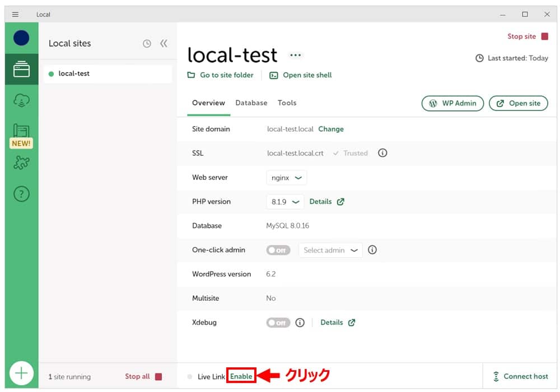Viewport: 560px width, 392px height.
Task: Open the Xdebug Details link
Action: pyautogui.click(x=338, y=323)
